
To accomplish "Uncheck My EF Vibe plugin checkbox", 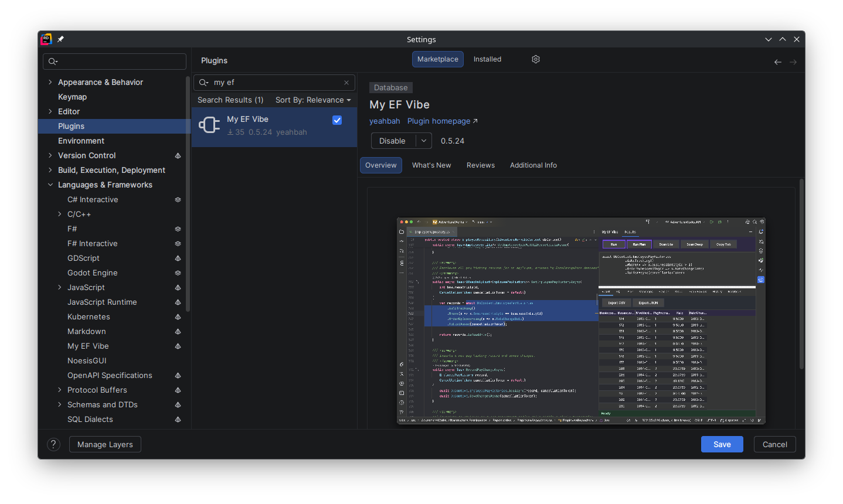I will 337,120.
